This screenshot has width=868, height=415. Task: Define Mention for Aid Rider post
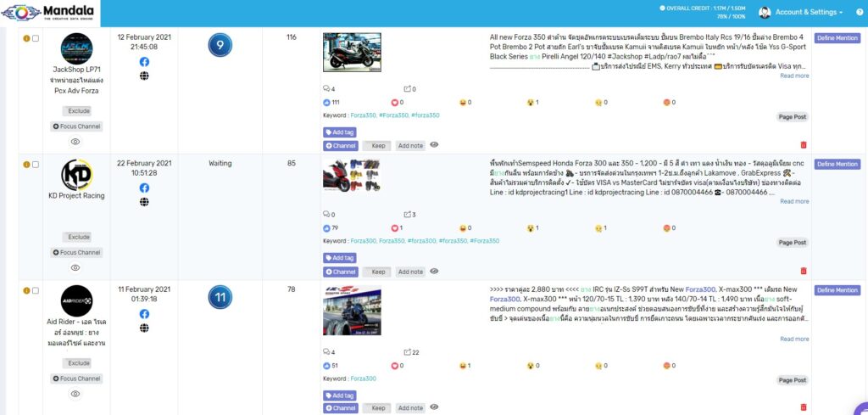click(x=837, y=290)
